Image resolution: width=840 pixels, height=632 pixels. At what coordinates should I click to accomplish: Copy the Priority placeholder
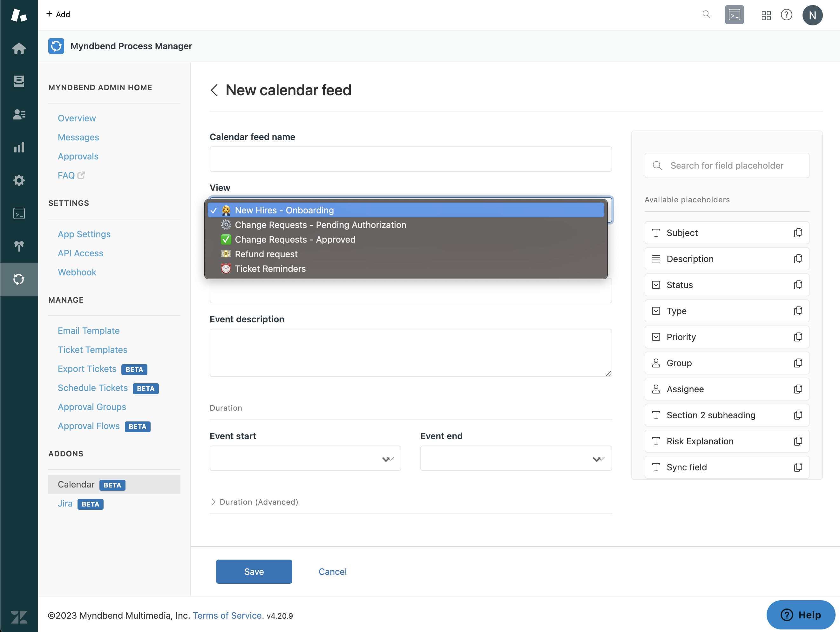[798, 337]
